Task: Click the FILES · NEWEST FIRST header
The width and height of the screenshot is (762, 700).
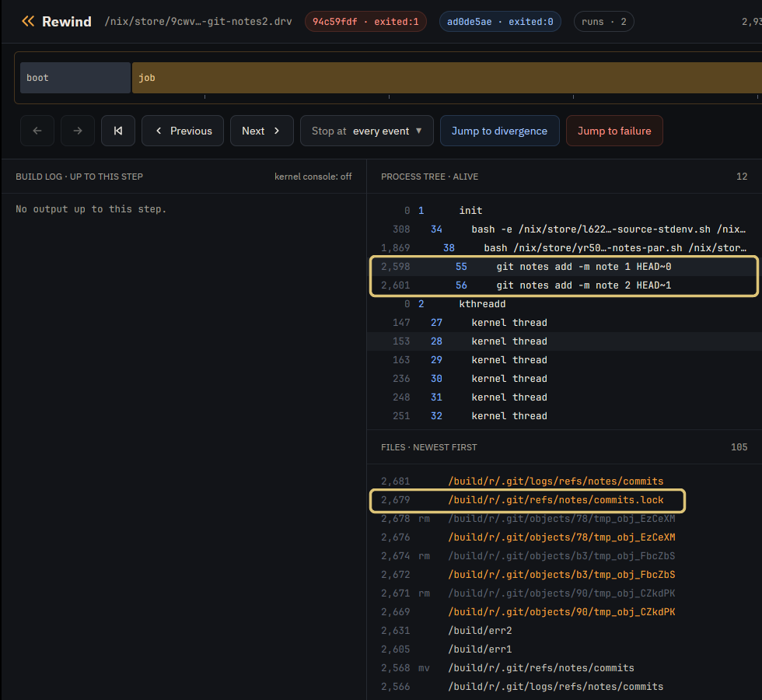Action: tap(429, 447)
